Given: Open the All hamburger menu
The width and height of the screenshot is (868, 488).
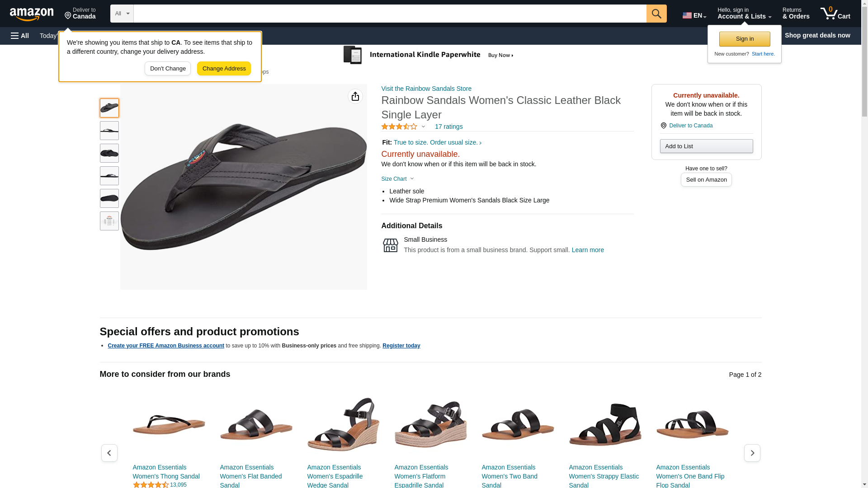Looking at the screenshot, I should 20,36.
